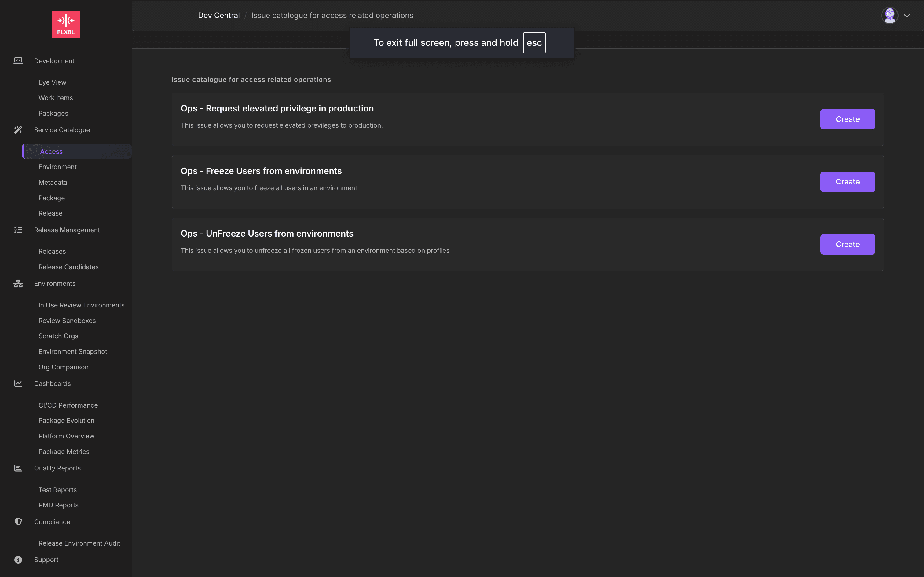Create elevated privilege in production request
This screenshot has height=577, width=924.
(x=848, y=119)
